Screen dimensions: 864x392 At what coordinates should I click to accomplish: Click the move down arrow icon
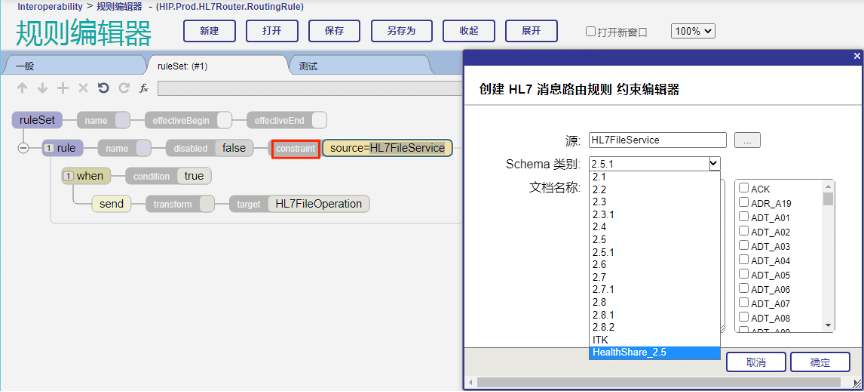[x=42, y=88]
